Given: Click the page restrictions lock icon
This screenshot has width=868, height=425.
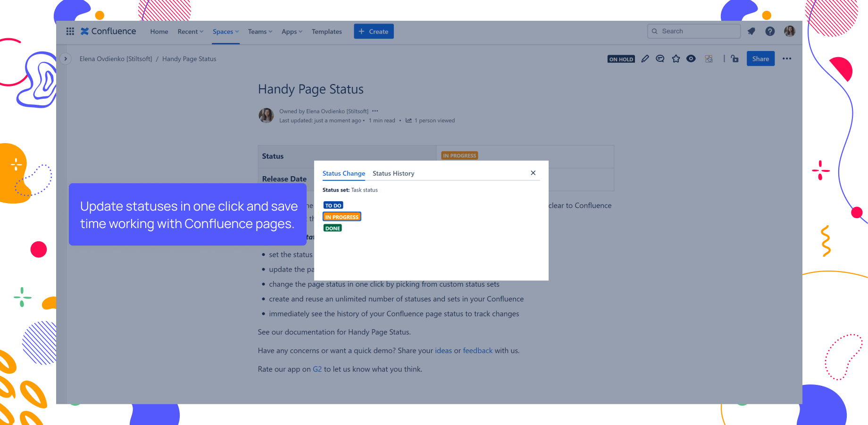Looking at the screenshot, I should [x=734, y=59].
